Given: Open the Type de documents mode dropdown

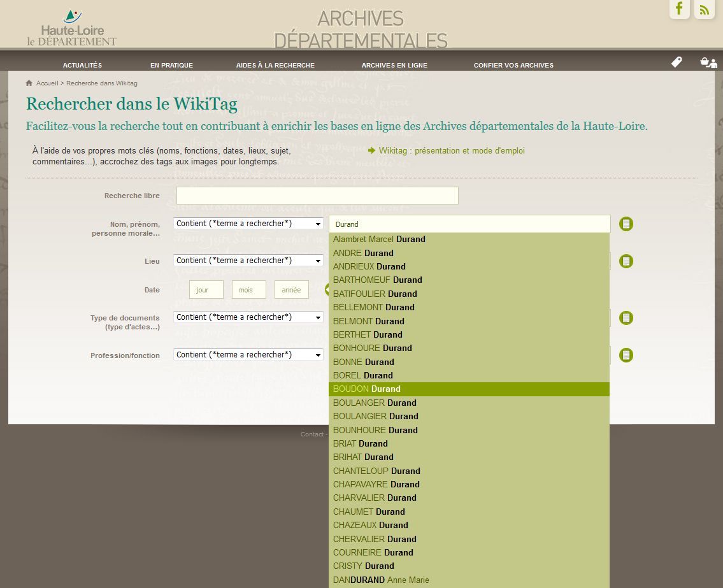Looking at the screenshot, I should [248, 317].
